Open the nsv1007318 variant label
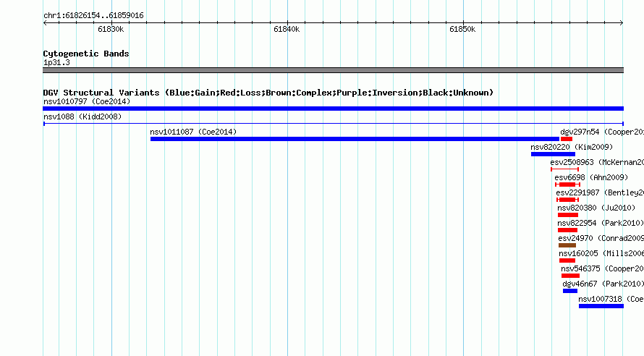This screenshot has height=356, width=644. [611, 299]
